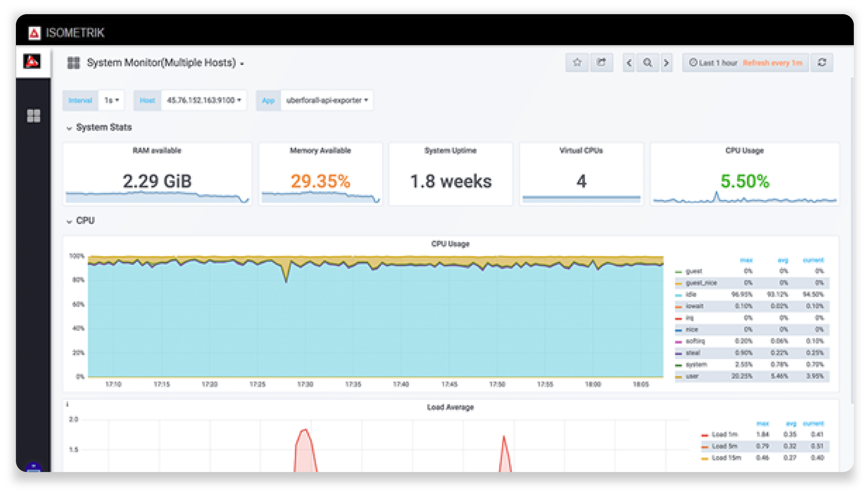Screen dimensions: 868x495
Task: Open the Dashboards grid icon in the sidebar
Action: tap(33, 116)
